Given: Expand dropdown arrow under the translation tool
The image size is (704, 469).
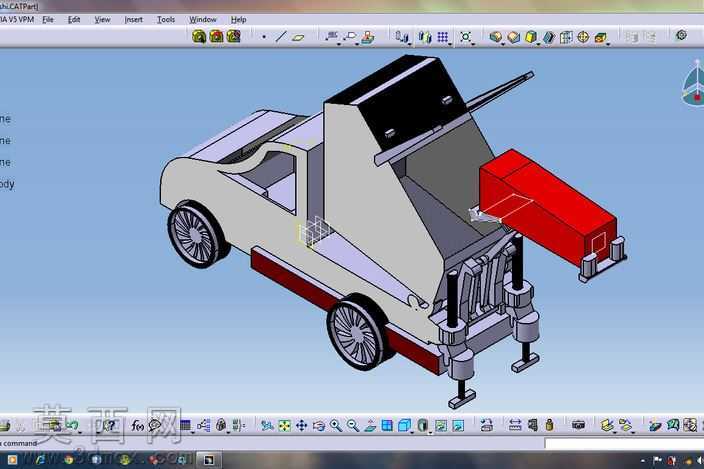Looking at the screenshot, I should tap(409, 44).
